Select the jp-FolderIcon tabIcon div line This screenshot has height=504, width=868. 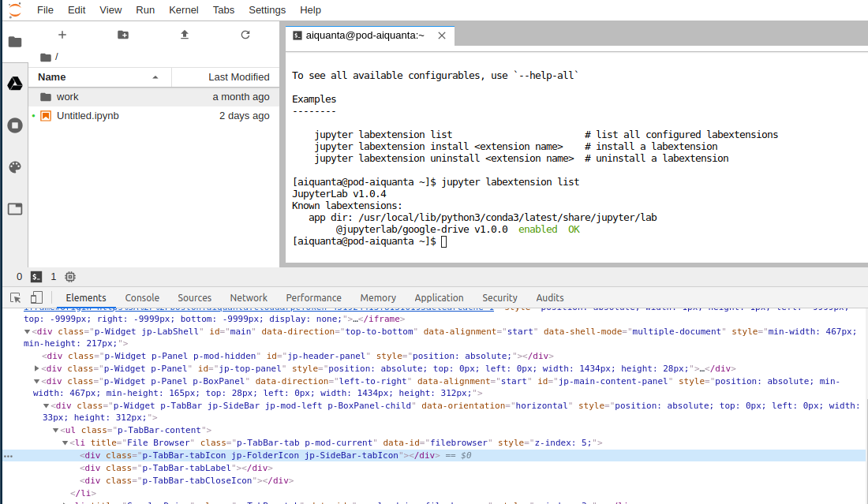pyautogui.click(x=434, y=455)
